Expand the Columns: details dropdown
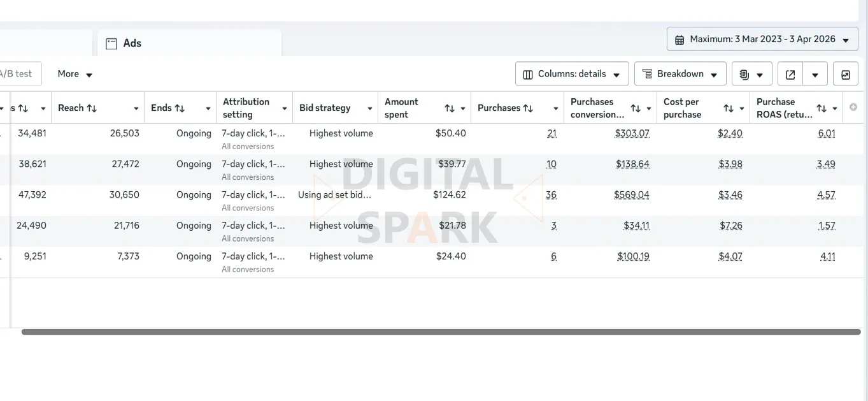This screenshot has width=868, height=401. (x=572, y=74)
